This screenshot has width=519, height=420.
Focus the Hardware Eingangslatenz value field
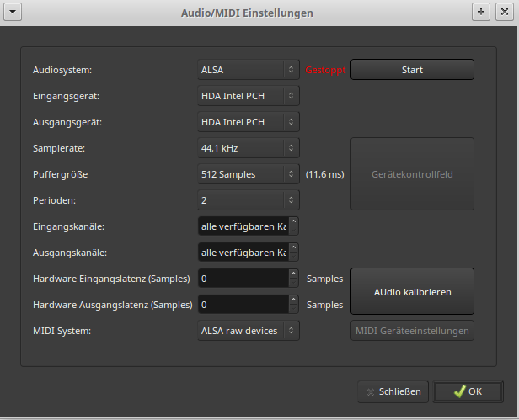pos(242,279)
